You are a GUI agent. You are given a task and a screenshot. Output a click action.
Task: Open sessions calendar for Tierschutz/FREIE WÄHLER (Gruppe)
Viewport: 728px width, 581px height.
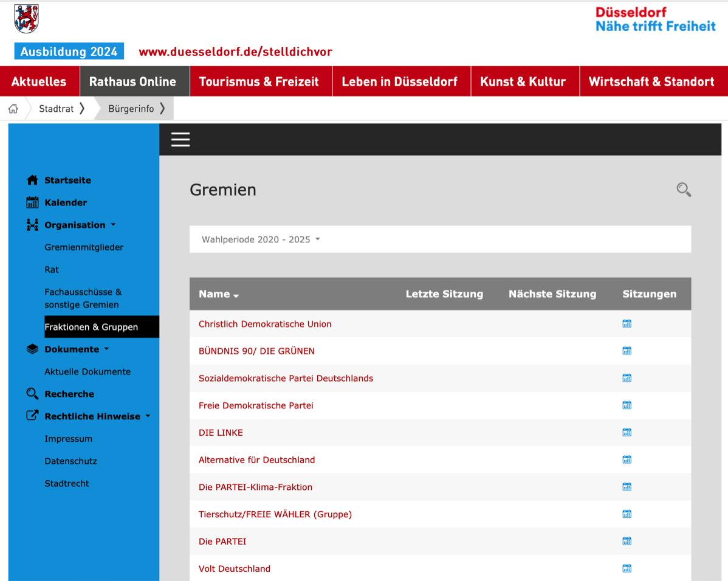click(x=627, y=514)
